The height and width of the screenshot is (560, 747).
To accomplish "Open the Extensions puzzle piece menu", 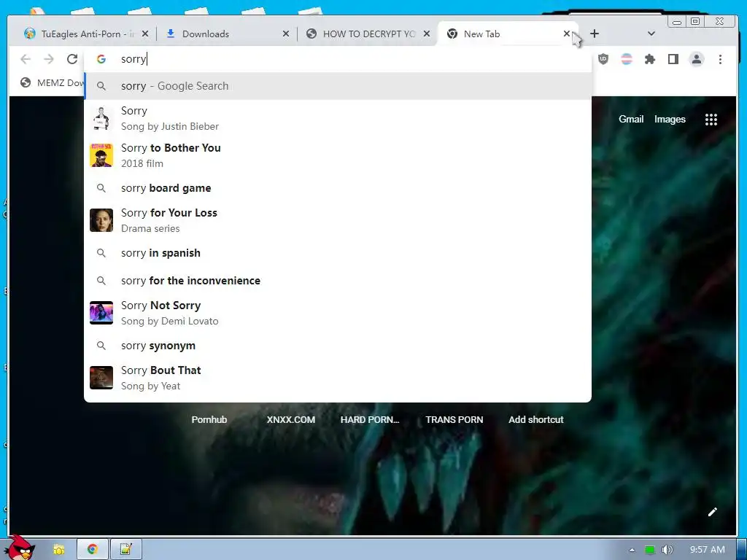I will click(x=650, y=59).
